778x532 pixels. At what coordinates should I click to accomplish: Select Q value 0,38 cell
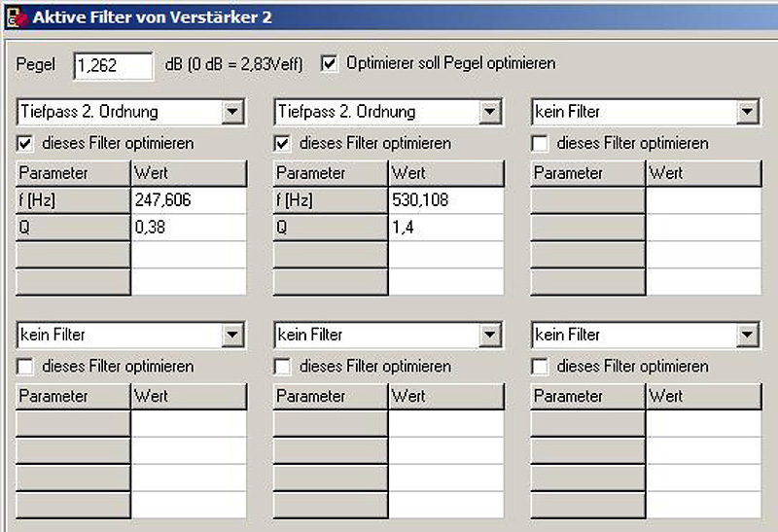(x=189, y=227)
